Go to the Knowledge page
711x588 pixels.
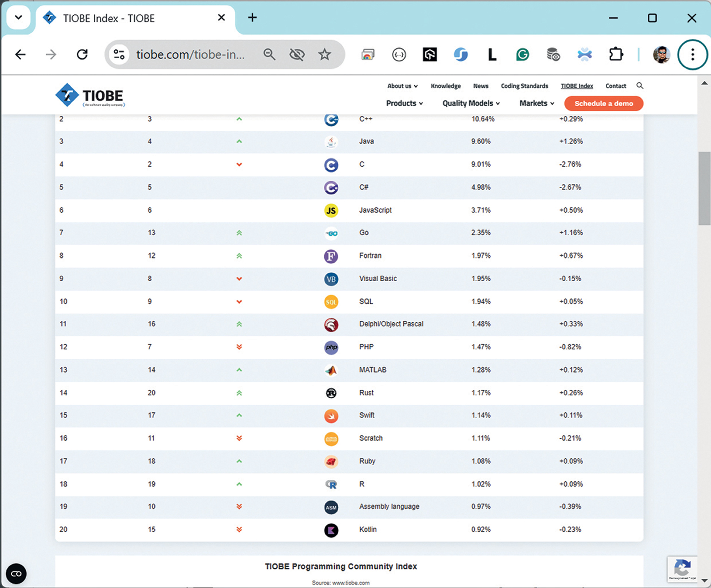[445, 86]
